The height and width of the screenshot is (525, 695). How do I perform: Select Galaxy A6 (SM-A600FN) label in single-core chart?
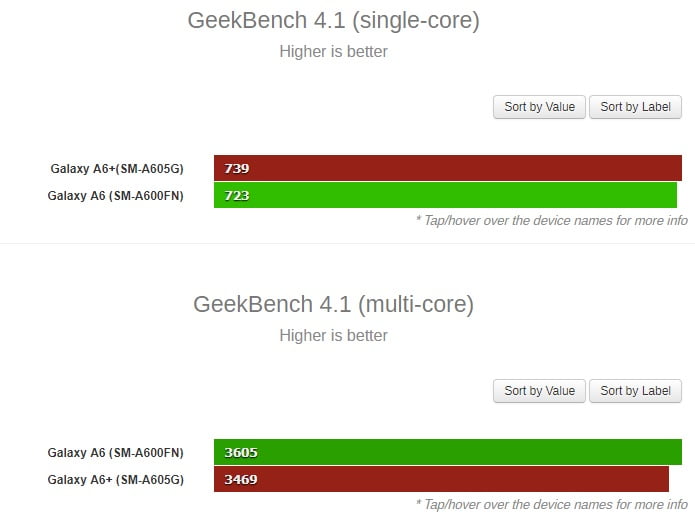(115, 196)
